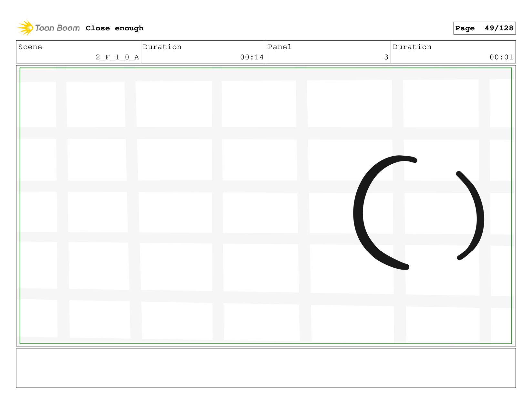This screenshot has width=532, height=412.
Task: Click the storyboard panel's top-left grid cell
Action: coord(38,104)
